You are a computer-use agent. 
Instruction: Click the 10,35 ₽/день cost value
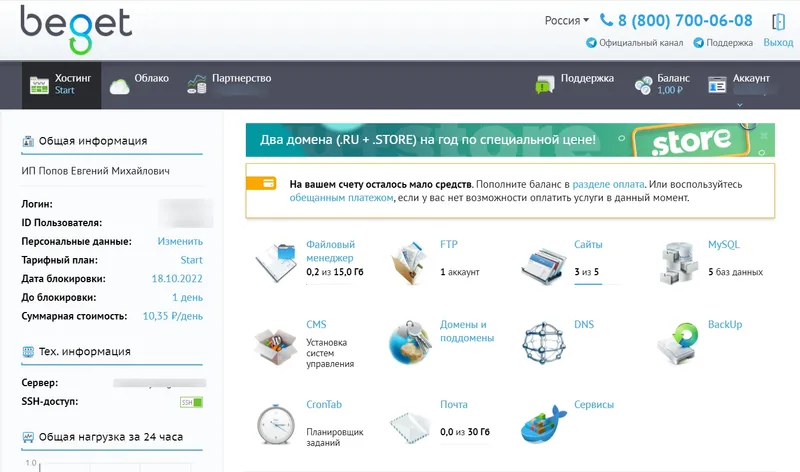172,316
